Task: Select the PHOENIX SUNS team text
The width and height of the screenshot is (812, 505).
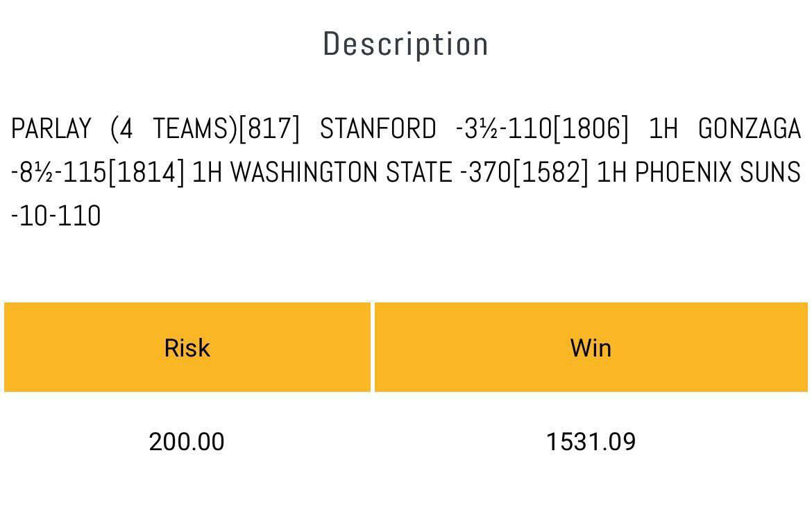Action: pos(718,172)
